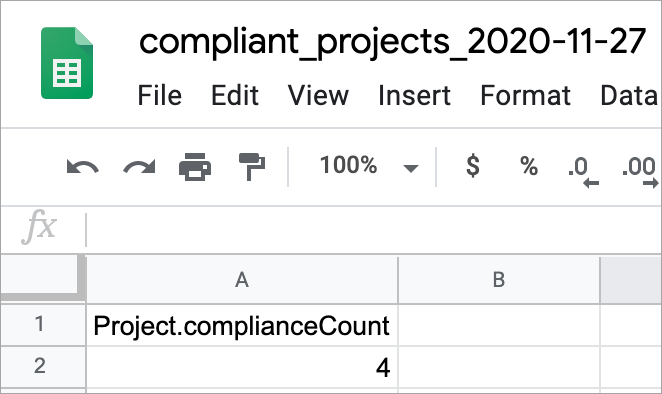Decrease decimal places with the .0 icon
Image resolution: width=662 pixels, height=394 pixels.
pos(583,171)
